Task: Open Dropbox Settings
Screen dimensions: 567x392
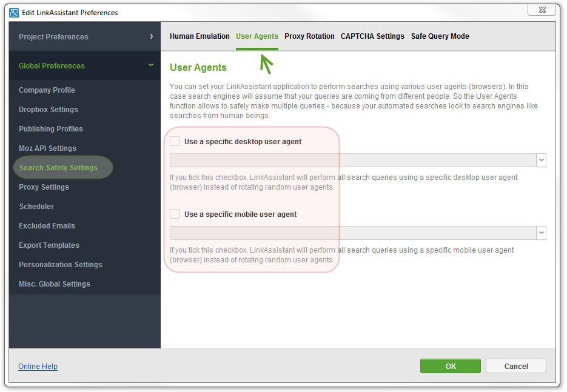Action: (x=49, y=110)
